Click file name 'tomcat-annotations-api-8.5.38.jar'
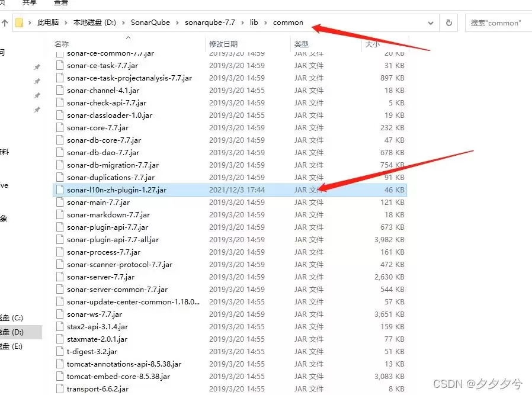 (124, 364)
